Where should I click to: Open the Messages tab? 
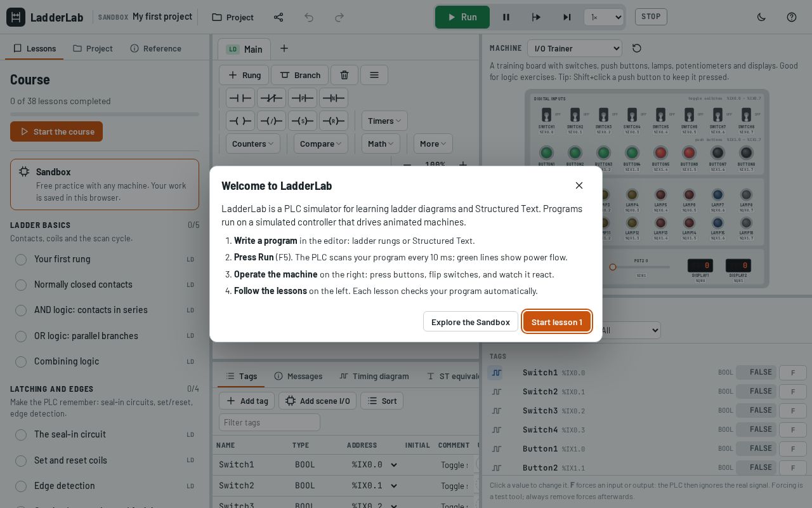[298, 376]
